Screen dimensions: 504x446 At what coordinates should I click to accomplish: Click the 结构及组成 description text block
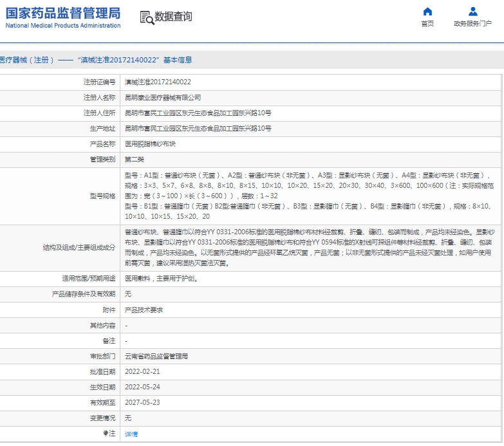[x=310, y=248]
